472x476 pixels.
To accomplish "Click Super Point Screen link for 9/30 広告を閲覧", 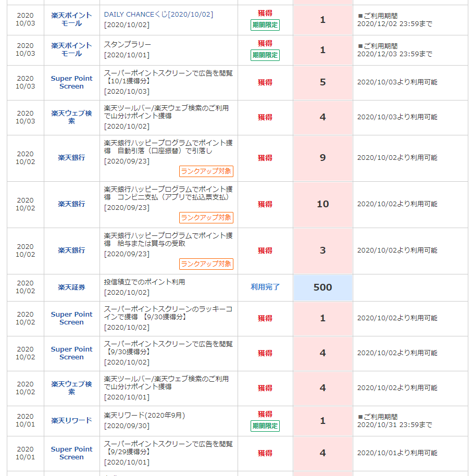I will point(71,353).
